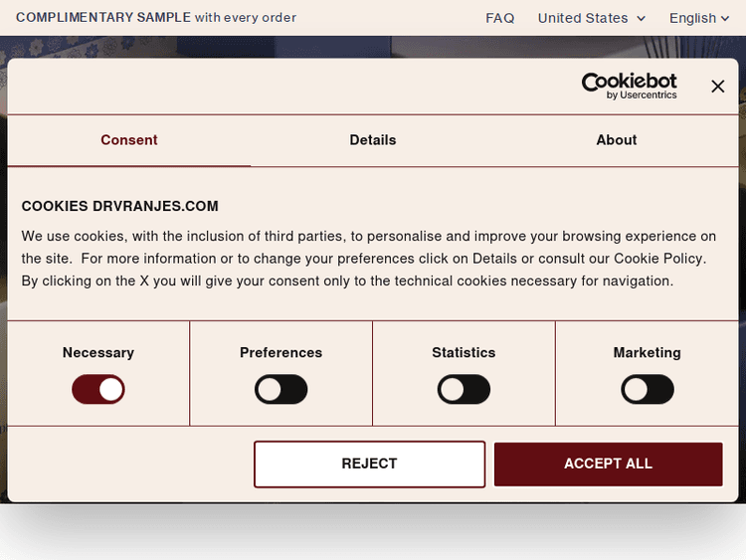Open the About tab
The image size is (746, 560).
[x=617, y=140]
